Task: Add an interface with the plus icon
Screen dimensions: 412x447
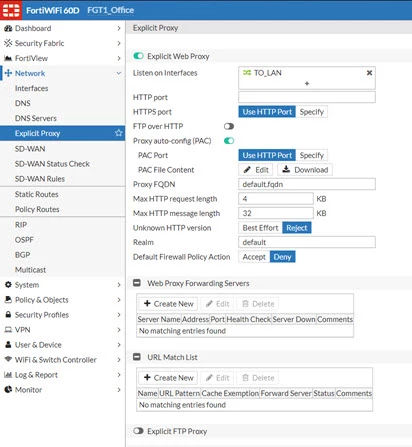Action: point(307,83)
